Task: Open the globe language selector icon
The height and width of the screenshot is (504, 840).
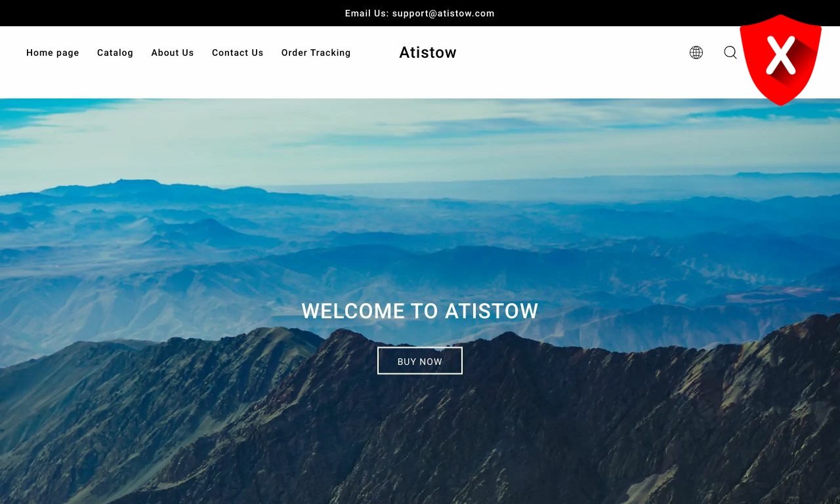Action: (x=696, y=52)
